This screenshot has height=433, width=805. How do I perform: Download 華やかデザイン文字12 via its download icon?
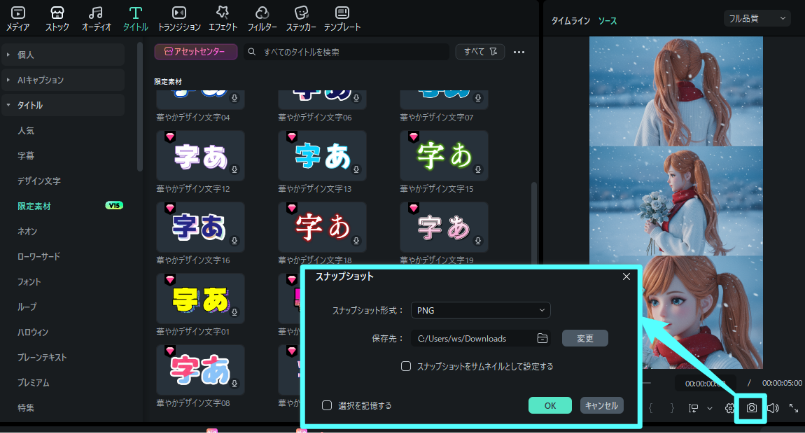tap(234, 170)
